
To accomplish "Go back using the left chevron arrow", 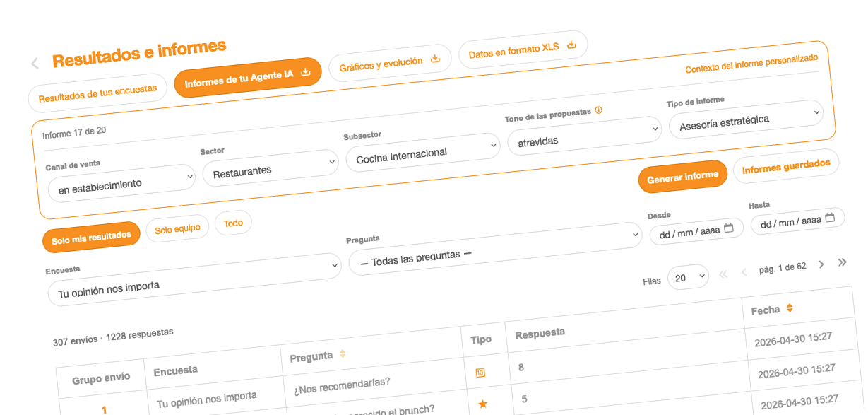I will click(x=35, y=64).
